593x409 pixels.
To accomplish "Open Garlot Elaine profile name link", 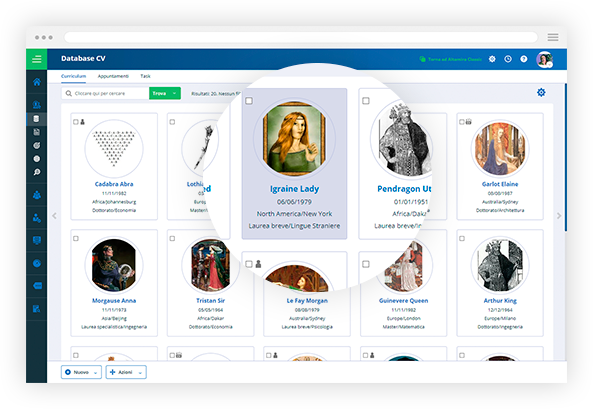I will pyautogui.click(x=500, y=184).
